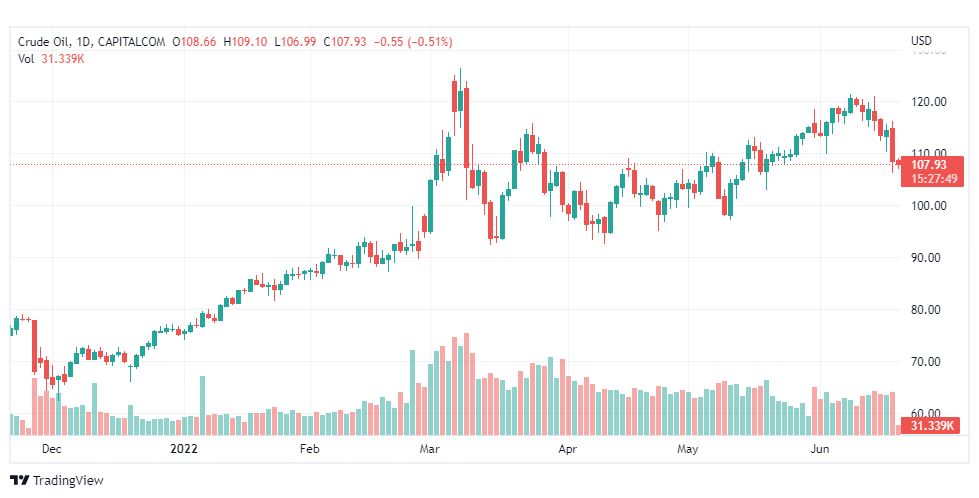Click the Mar label on time axis
Viewport: 979px width, 498px height.
(x=430, y=450)
